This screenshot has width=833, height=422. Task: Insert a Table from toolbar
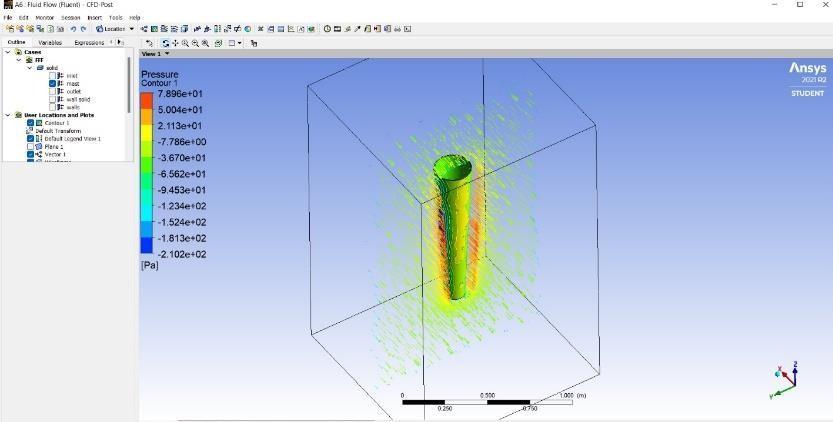coord(281,29)
